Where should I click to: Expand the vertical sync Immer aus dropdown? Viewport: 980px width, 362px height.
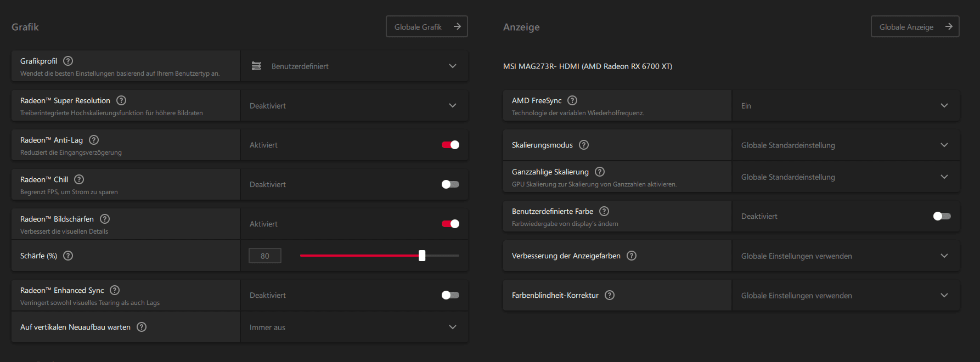click(x=354, y=327)
